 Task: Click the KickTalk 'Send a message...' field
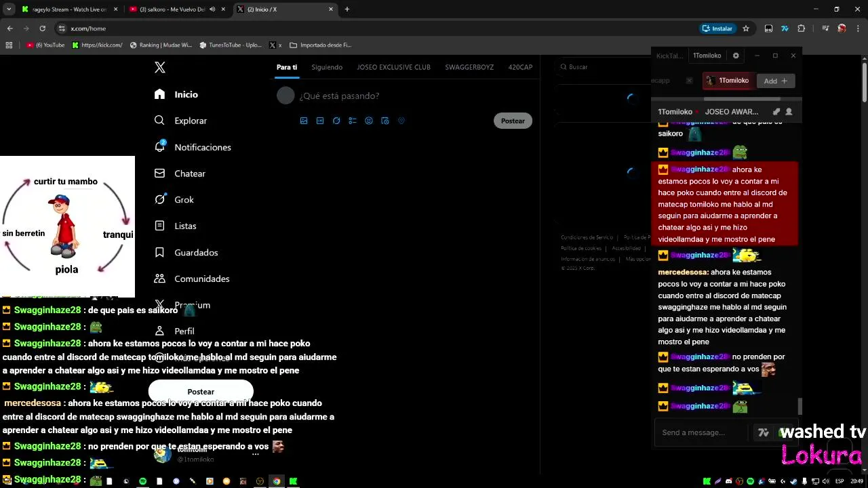click(x=702, y=432)
